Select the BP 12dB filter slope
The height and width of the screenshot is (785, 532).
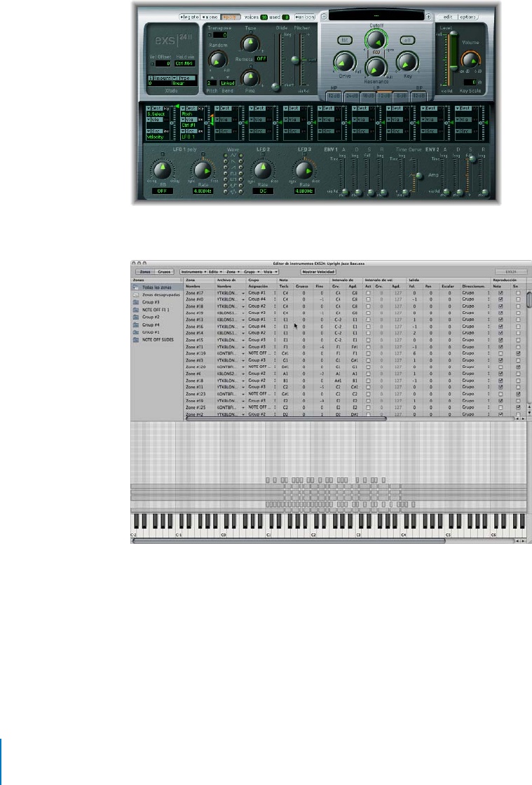pos(418,95)
